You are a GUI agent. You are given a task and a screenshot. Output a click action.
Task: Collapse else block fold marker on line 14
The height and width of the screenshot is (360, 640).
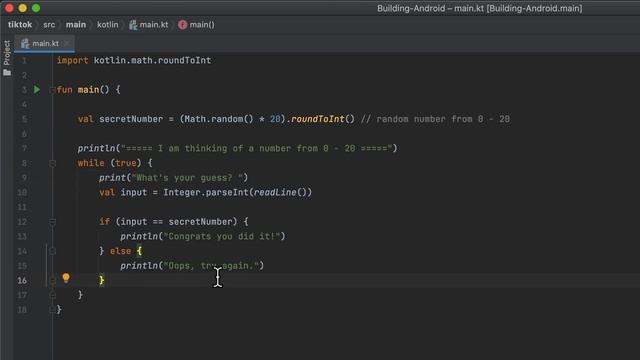coord(52,251)
